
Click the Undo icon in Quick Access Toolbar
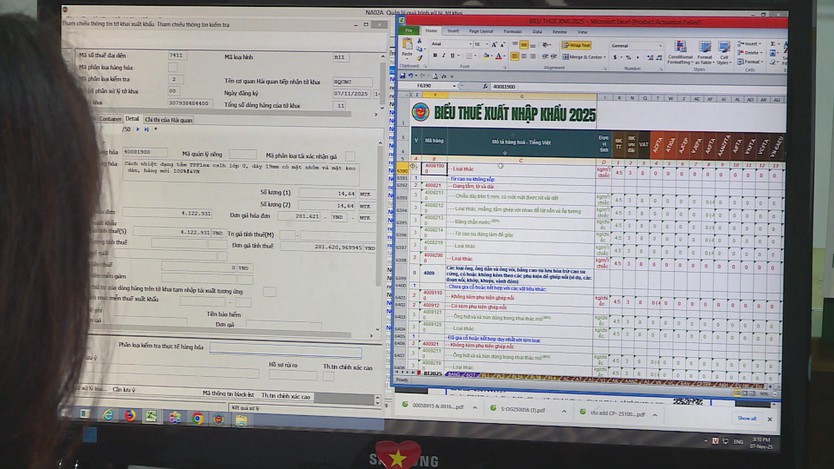pos(411,76)
